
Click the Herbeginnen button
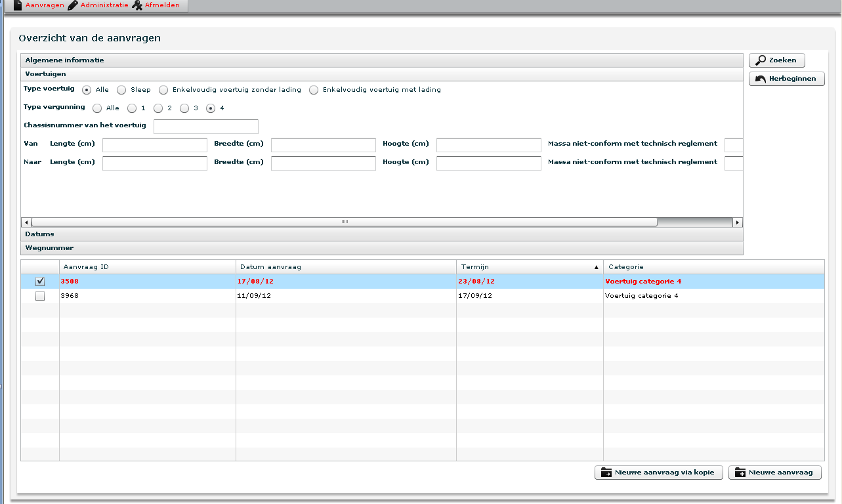[787, 79]
